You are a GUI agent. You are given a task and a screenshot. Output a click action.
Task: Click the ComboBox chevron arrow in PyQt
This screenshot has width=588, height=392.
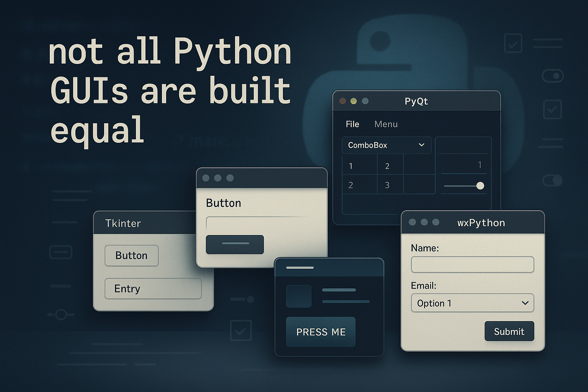421,145
